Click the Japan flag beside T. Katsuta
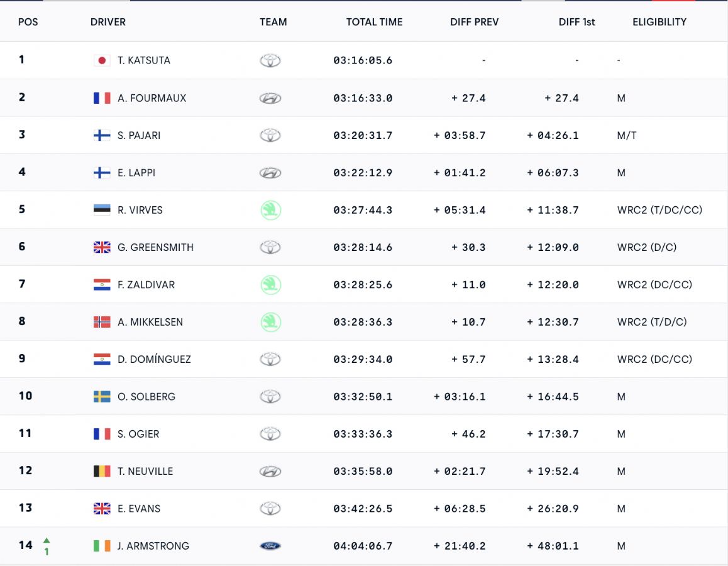Viewport: 728px width, 566px height. point(102,60)
